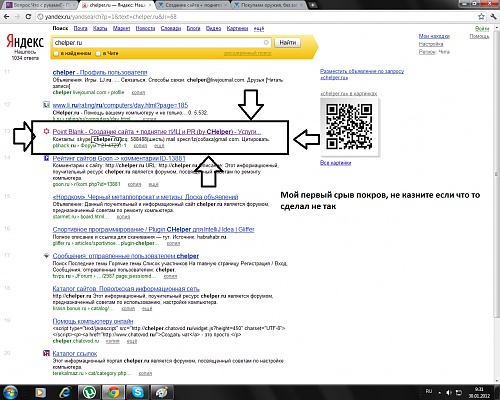Click the Yandex logo
This screenshot has height=400, width=500.
25,42
